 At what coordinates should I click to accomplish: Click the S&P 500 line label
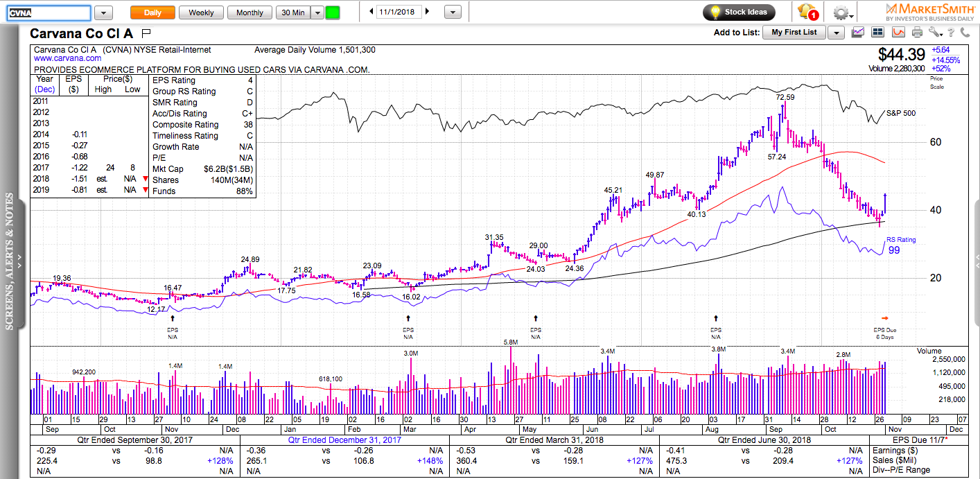(x=901, y=113)
